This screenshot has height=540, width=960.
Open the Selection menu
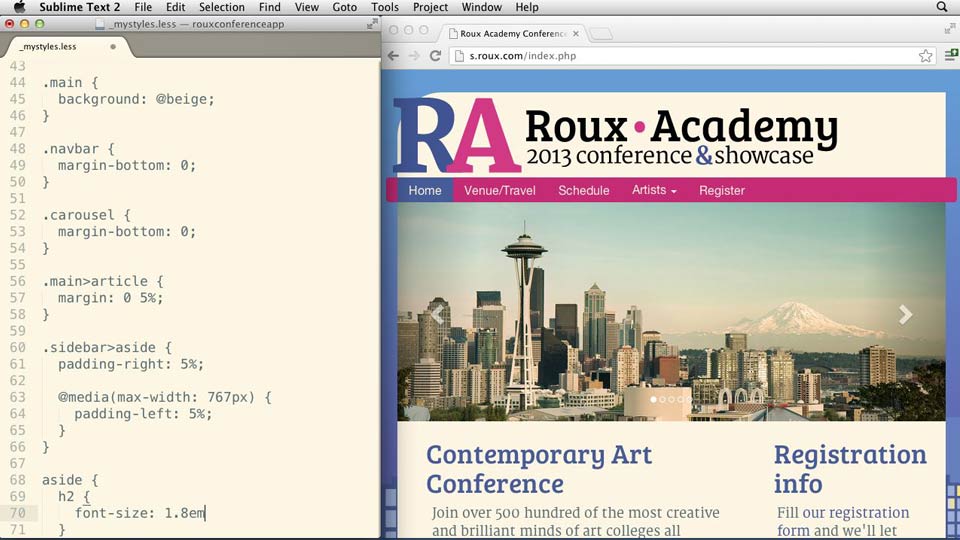pos(222,7)
